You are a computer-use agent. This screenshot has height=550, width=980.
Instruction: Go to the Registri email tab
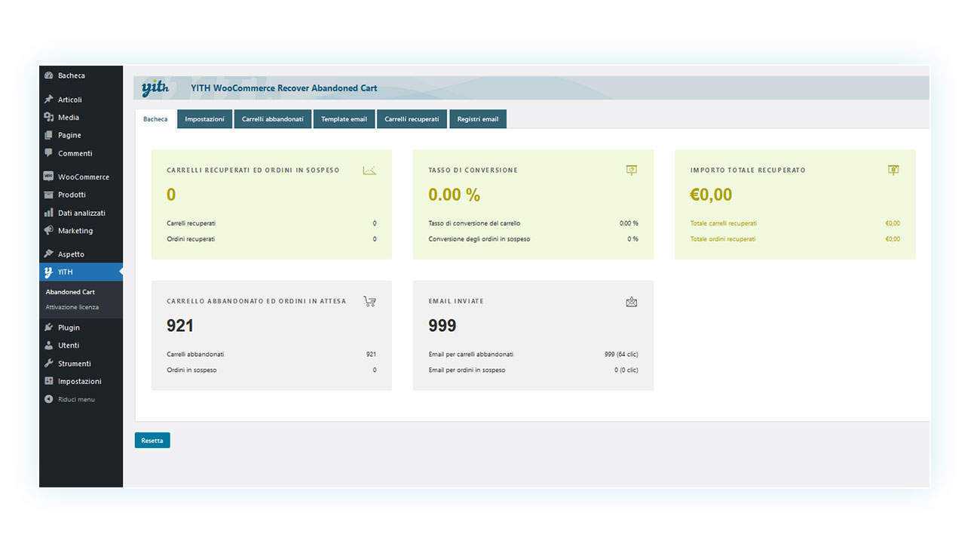[x=478, y=119]
